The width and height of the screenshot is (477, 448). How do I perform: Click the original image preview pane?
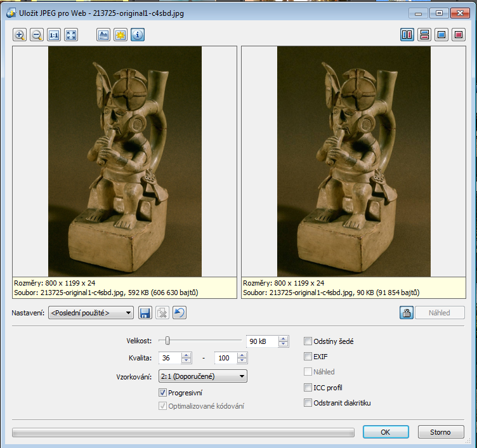click(x=125, y=161)
